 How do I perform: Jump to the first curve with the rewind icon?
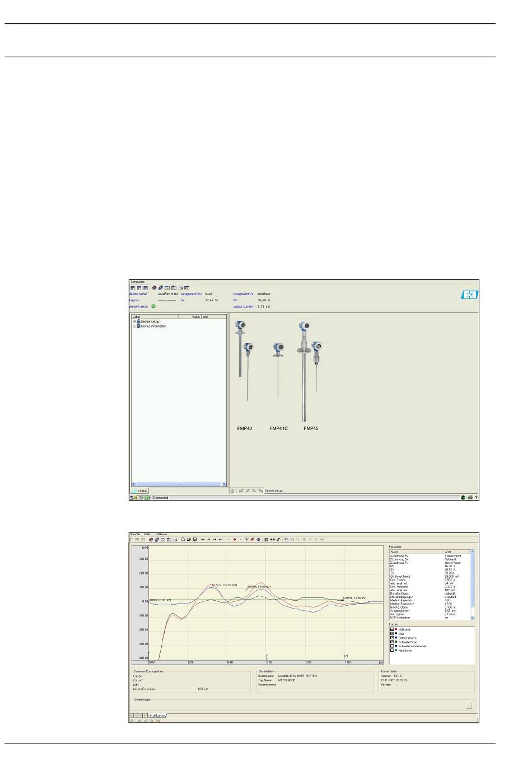coord(203,540)
